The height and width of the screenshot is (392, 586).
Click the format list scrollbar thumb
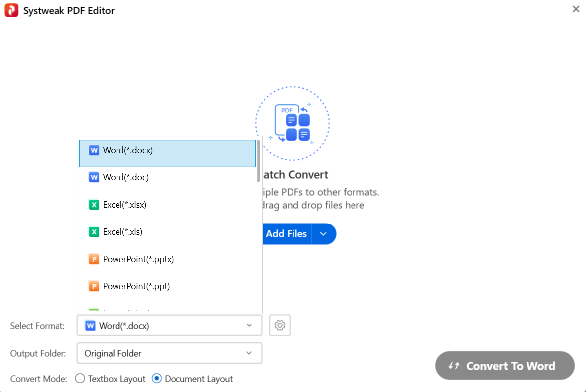258,161
